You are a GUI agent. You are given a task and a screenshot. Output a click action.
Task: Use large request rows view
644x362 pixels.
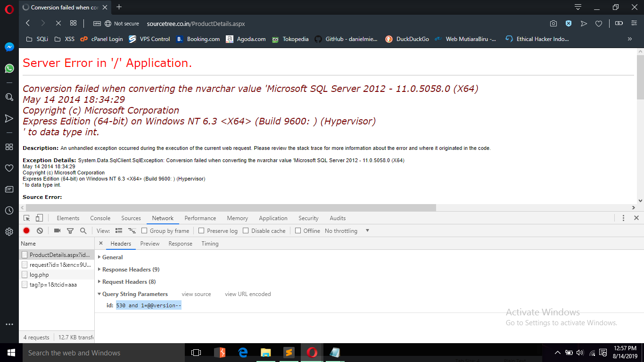119,231
